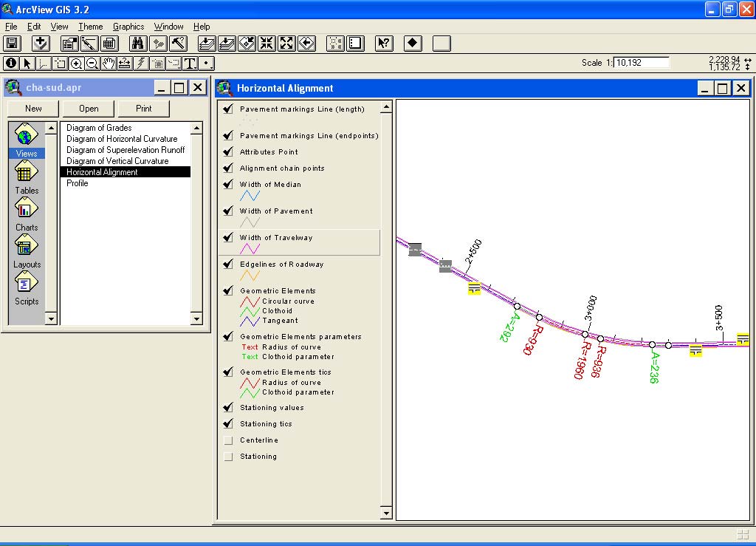Viewport: 756px width, 546px height.
Task: Open the View menu
Action: pyautogui.click(x=59, y=27)
